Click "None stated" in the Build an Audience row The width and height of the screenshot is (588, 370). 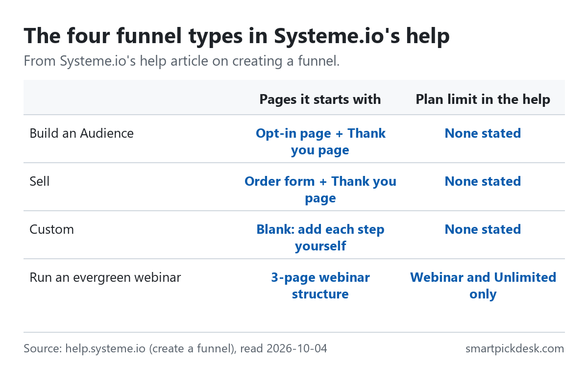click(483, 133)
